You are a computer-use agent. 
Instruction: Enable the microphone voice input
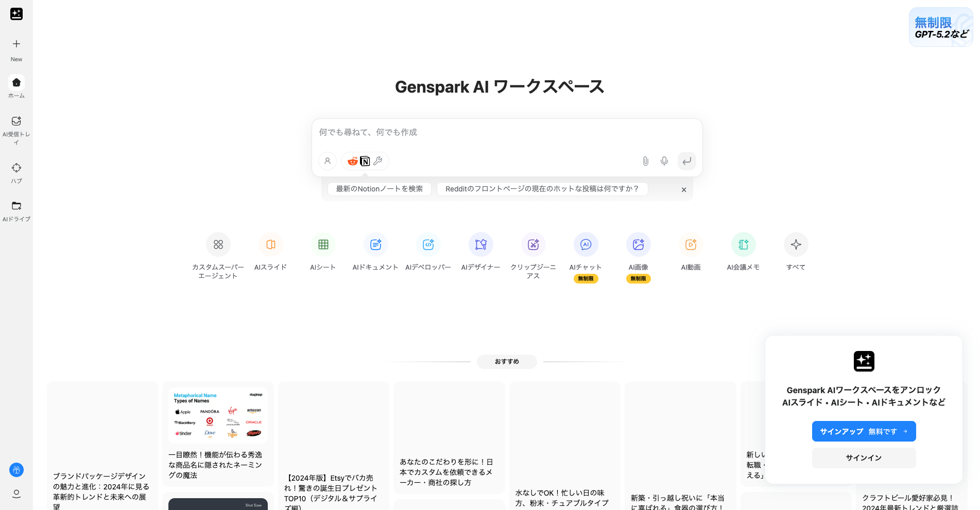[x=664, y=161]
